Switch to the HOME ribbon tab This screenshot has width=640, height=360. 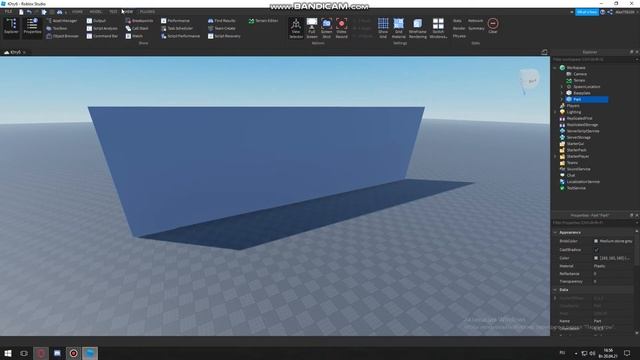coord(77,12)
